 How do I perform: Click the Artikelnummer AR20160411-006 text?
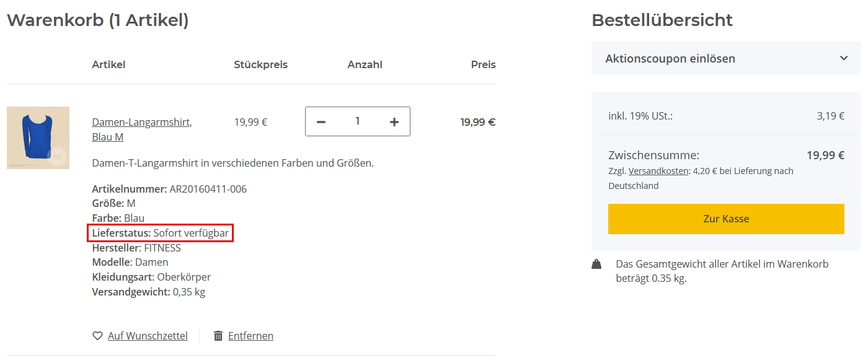169,189
